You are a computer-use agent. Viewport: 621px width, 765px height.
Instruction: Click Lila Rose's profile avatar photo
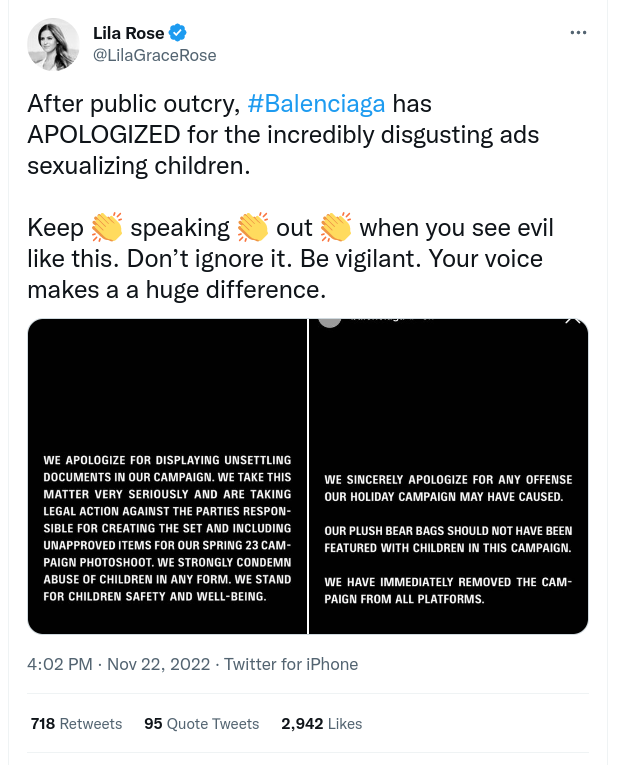[53, 44]
